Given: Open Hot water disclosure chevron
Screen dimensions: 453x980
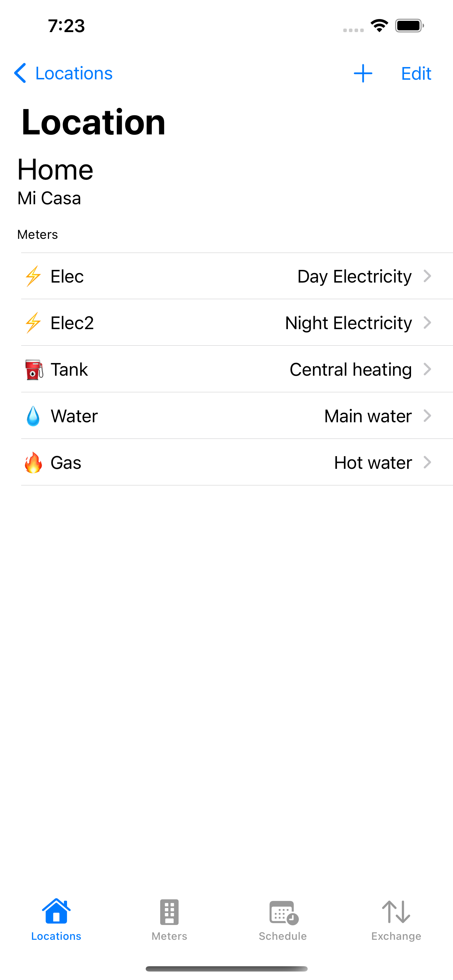Looking at the screenshot, I should [427, 462].
